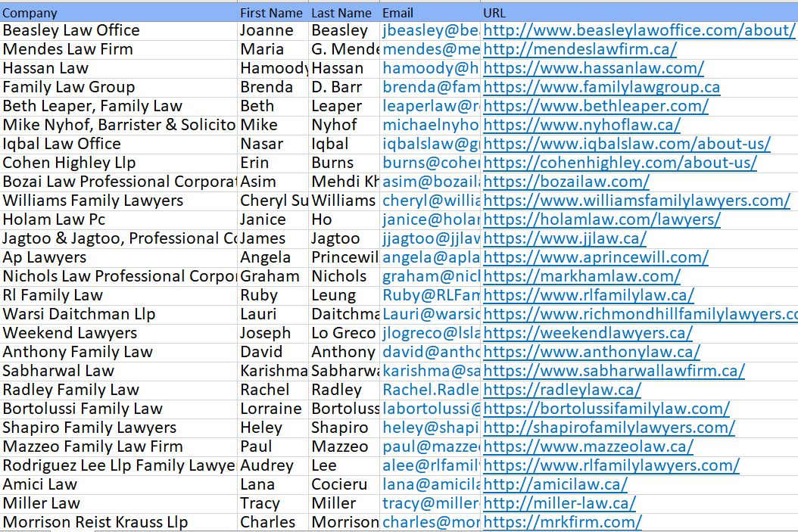Select last name cell Lo Greco

[344, 333]
